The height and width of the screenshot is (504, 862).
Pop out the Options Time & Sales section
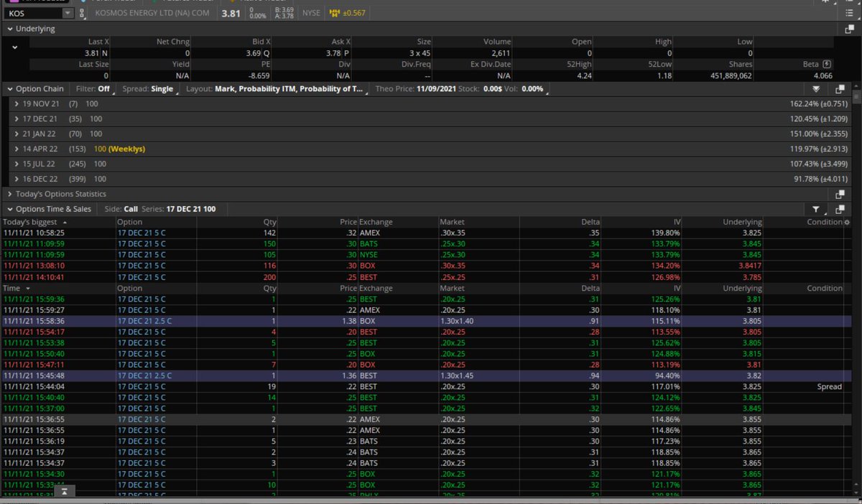tap(840, 209)
